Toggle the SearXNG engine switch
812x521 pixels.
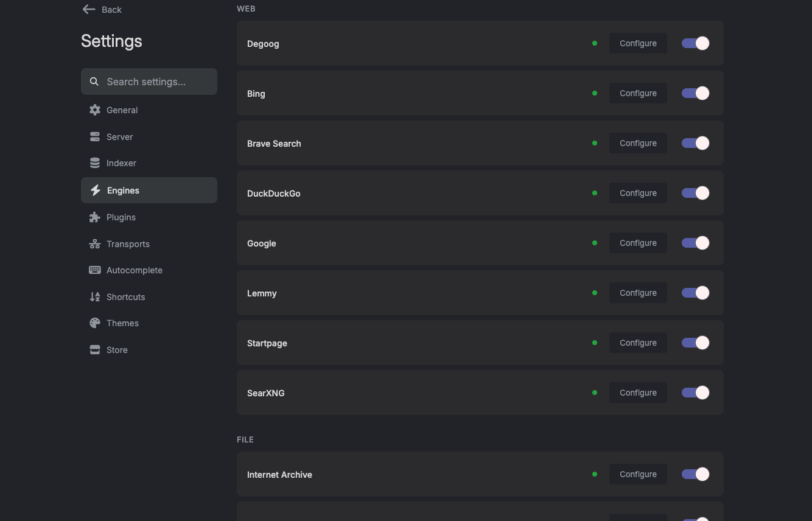695,393
